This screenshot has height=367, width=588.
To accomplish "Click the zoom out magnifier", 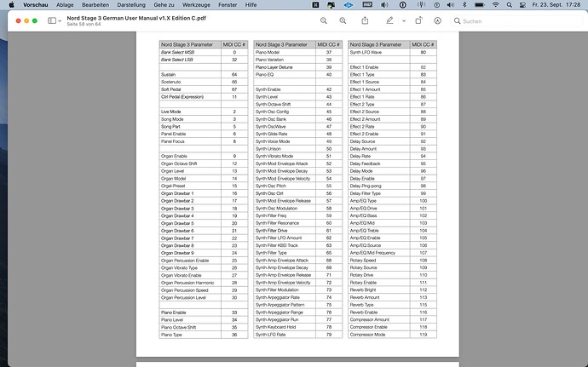I will coord(324,21).
